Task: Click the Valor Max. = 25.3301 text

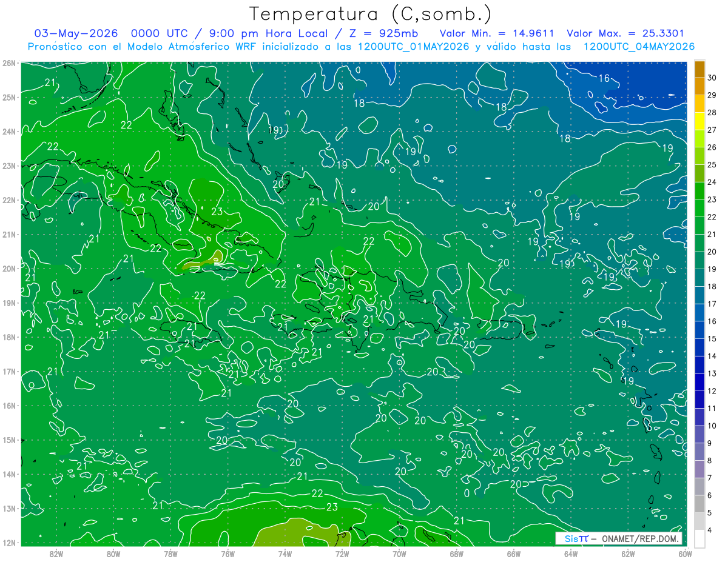Action: pyautogui.click(x=625, y=33)
